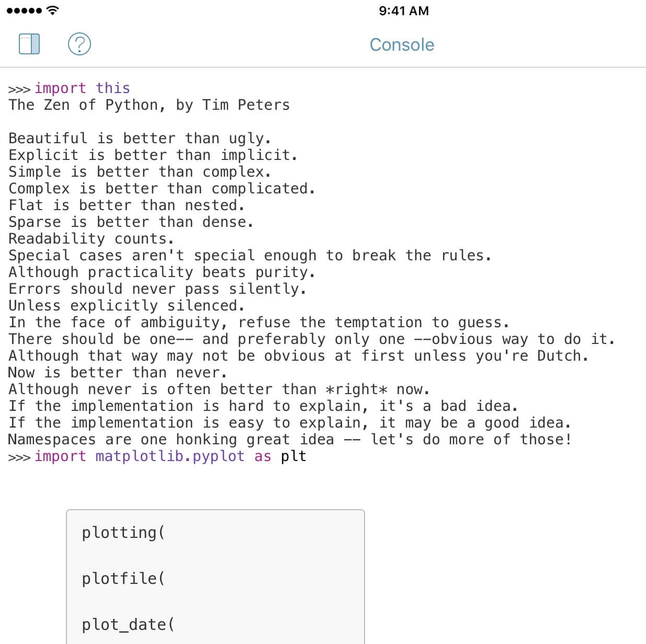Click the first console prompt arrows
This screenshot has width=646, height=644.
tap(19, 89)
